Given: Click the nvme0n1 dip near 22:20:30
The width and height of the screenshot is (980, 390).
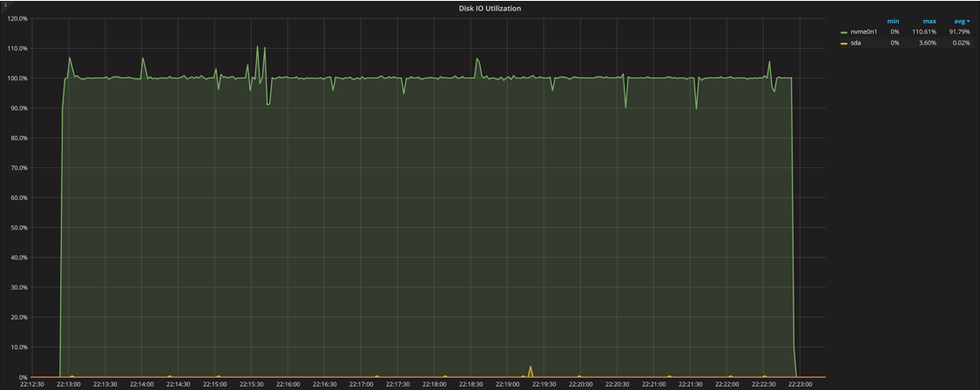Looking at the screenshot, I should coord(625,107).
